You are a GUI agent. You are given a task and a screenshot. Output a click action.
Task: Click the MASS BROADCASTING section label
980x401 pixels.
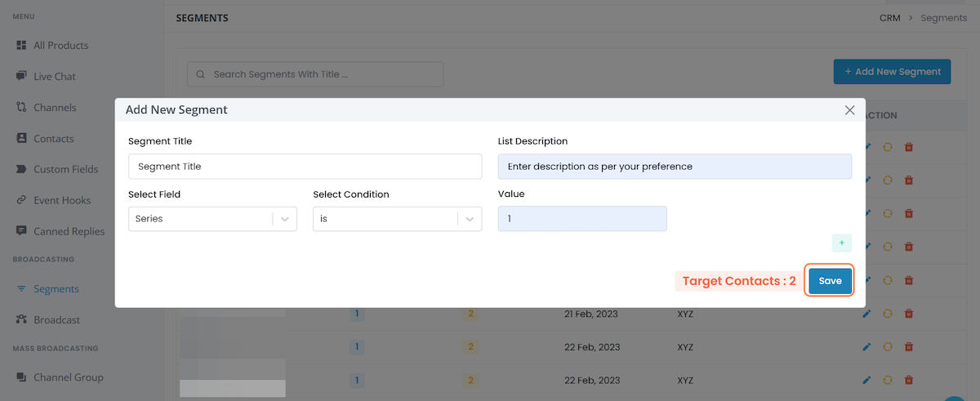[56, 349]
